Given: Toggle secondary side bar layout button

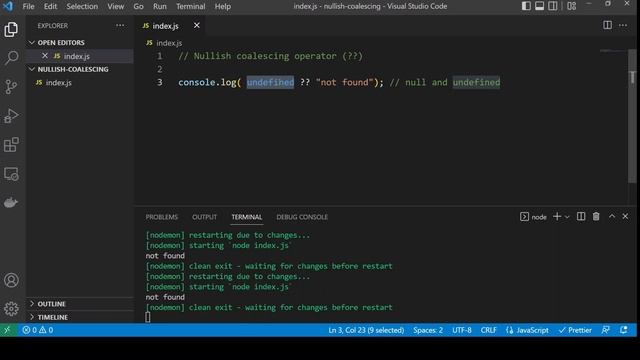Looking at the screenshot, I should [553, 6].
